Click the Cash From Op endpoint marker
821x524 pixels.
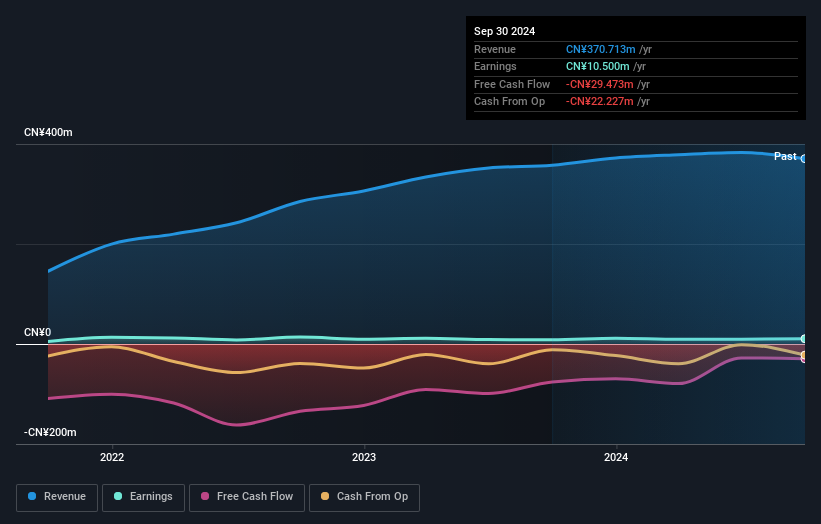click(x=804, y=355)
